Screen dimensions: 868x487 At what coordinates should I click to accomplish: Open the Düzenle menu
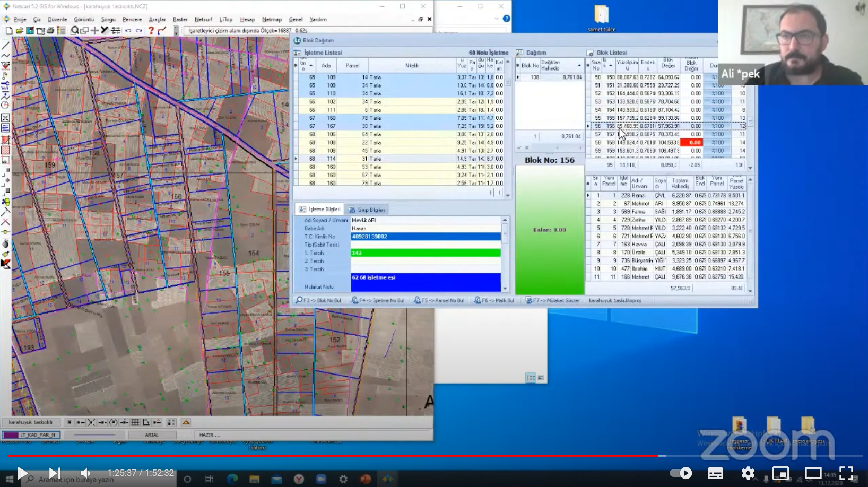[x=57, y=19]
